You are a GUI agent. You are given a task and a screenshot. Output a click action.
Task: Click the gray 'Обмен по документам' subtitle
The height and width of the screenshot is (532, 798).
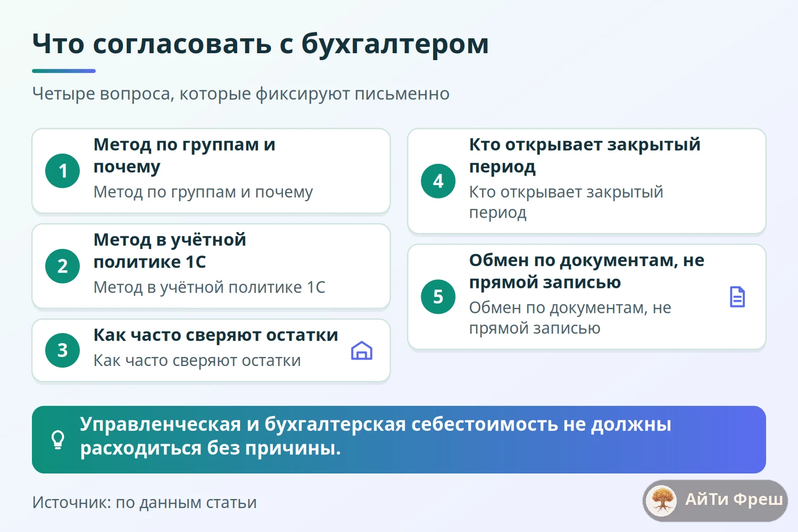(570, 318)
